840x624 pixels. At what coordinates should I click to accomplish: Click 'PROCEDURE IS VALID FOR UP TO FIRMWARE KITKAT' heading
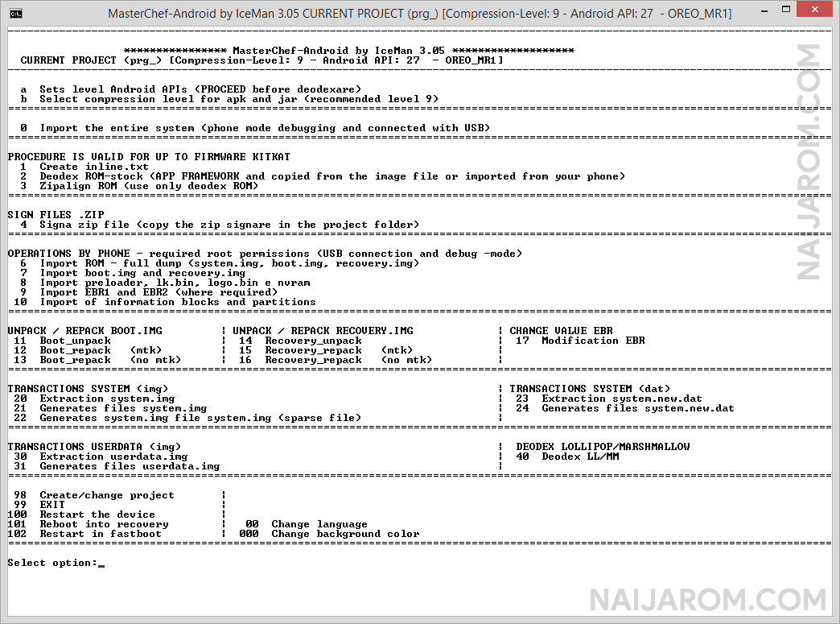[x=149, y=157]
